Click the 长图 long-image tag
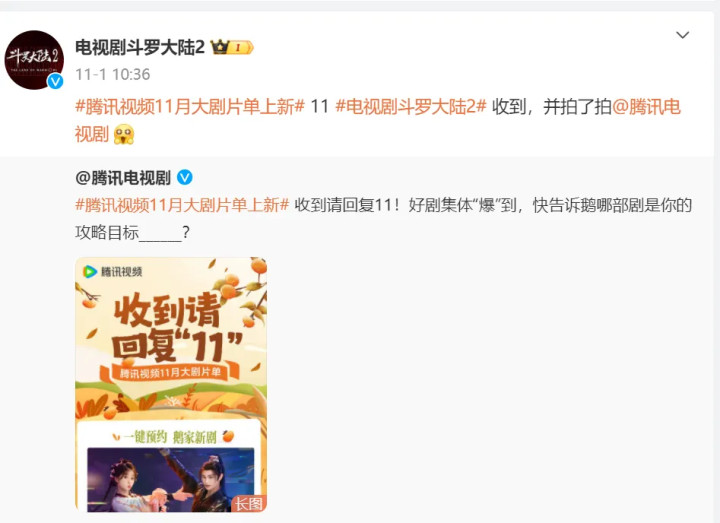Image resolution: width=720 pixels, height=523 pixels. pos(249,504)
